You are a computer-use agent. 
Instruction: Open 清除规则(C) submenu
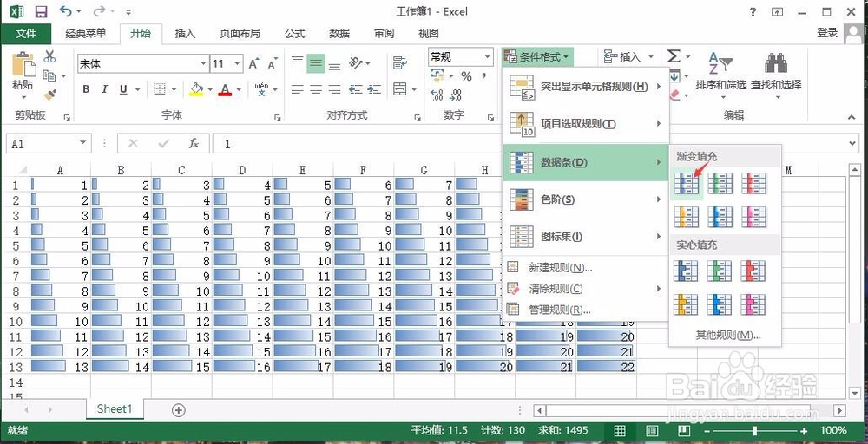(x=585, y=289)
